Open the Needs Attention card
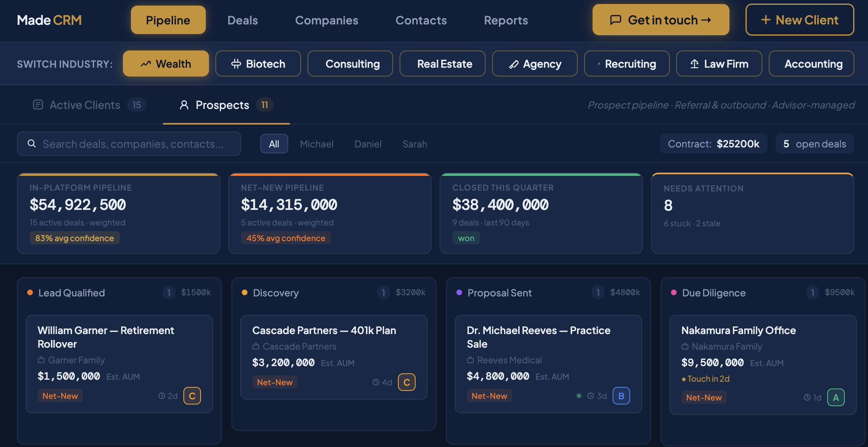This screenshot has height=447, width=868. 753,213
